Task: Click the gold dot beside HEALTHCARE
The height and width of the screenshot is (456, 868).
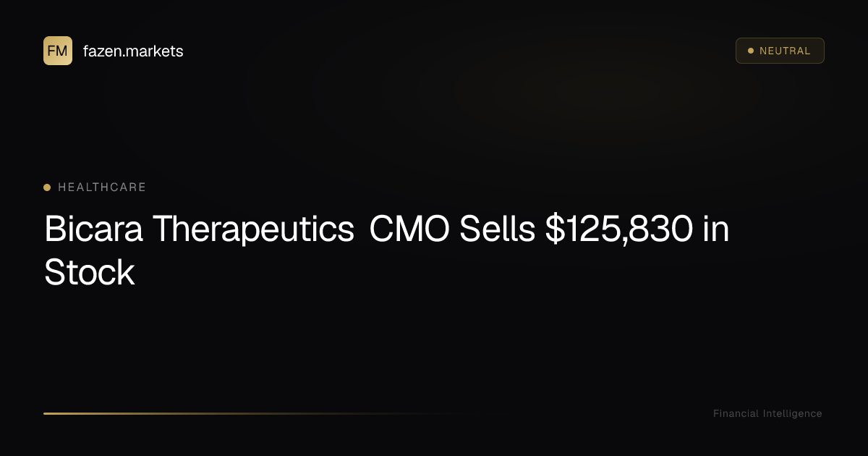Action: tap(47, 187)
